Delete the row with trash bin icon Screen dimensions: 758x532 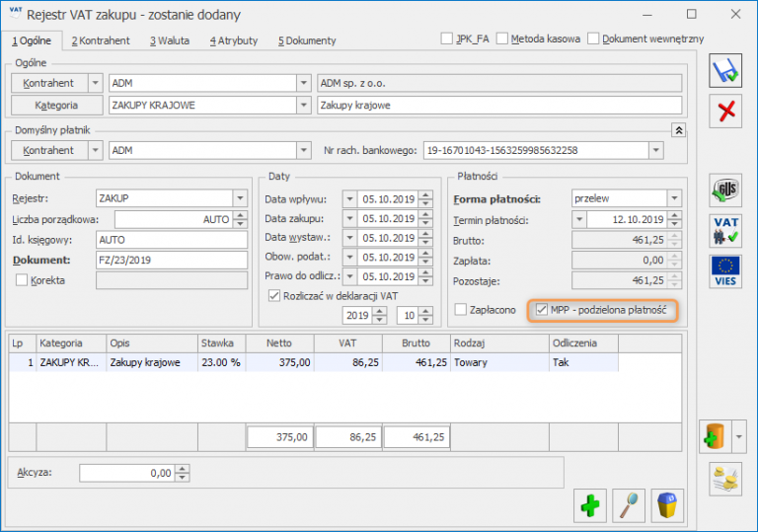(x=668, y=504)
